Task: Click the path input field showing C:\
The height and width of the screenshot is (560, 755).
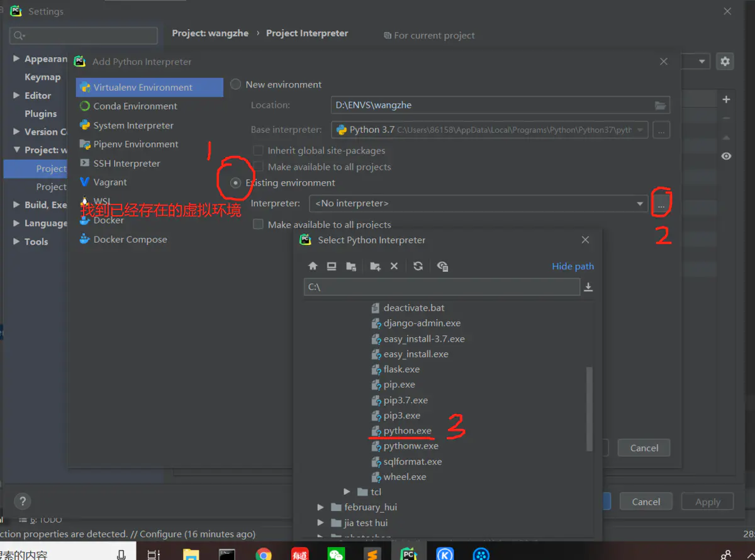Action: 442,287
